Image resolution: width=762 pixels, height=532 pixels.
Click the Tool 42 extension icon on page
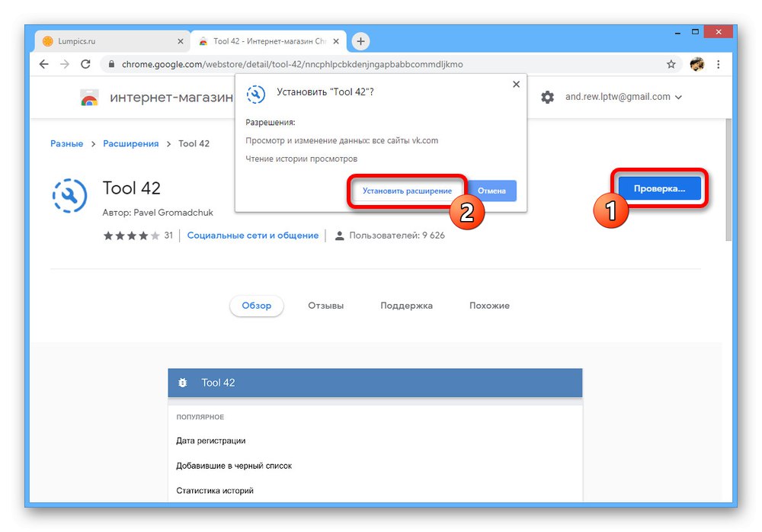(x=69, y=195)
